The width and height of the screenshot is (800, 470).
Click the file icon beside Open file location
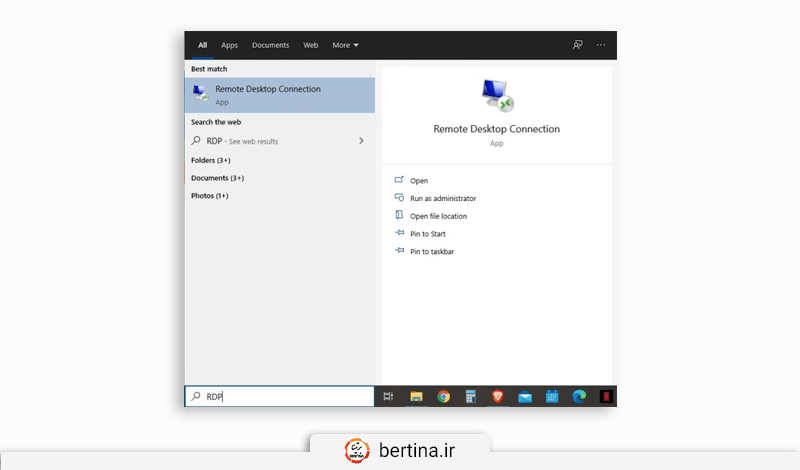[x=399, y=215]
